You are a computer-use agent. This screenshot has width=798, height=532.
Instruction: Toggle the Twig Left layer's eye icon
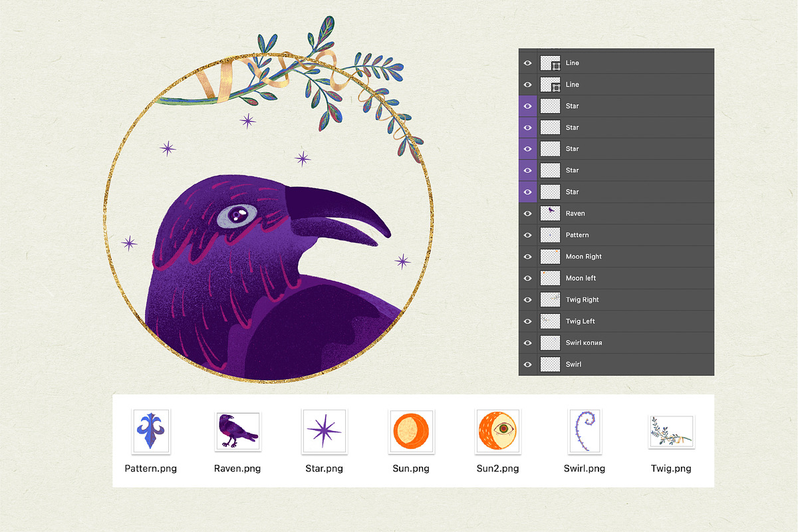[x=528, y=321]
